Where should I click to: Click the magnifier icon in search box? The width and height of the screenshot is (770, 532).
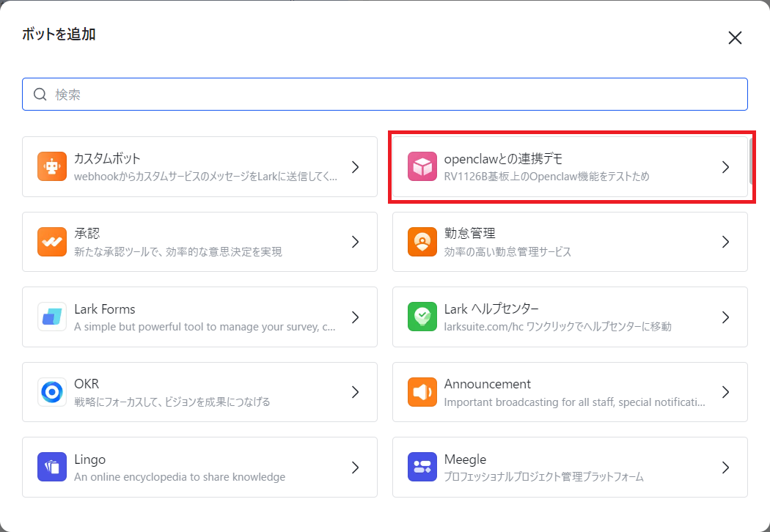click(x=40, y=95)
